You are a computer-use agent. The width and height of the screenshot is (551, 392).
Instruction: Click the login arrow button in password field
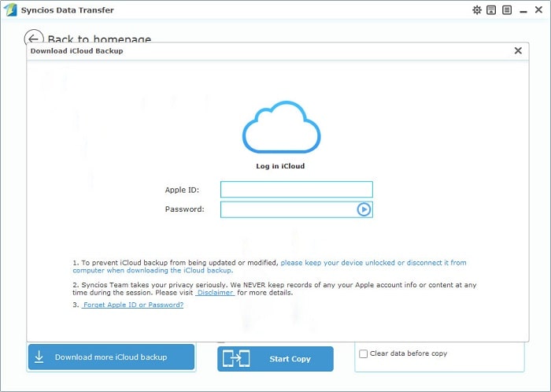(x=364, y=209)
